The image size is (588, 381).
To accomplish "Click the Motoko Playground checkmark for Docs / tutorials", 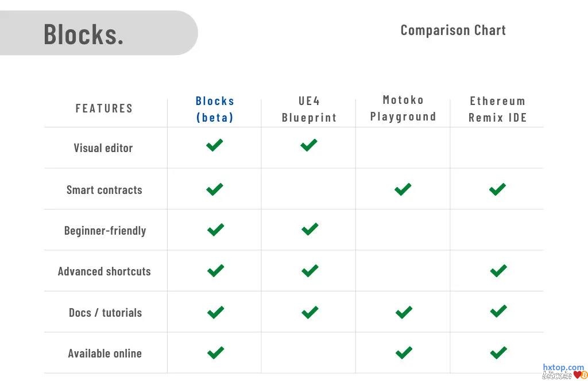I will click(x=404, y=312).
